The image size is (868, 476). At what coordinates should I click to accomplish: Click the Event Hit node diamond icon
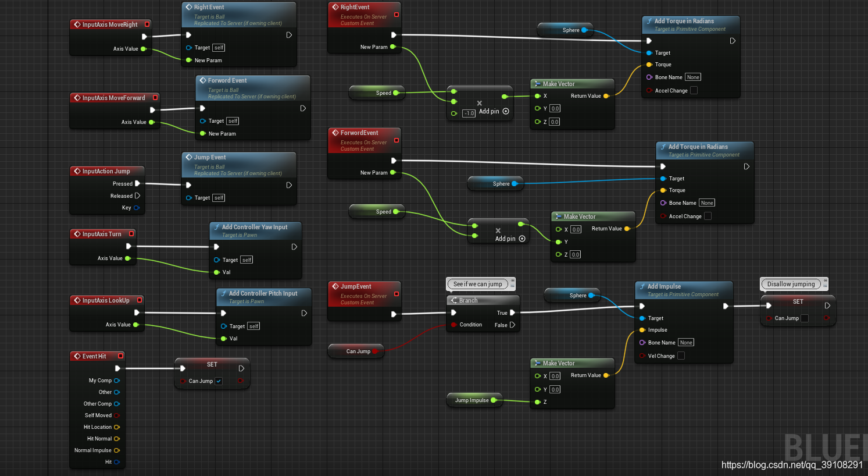tap(77, 356)
